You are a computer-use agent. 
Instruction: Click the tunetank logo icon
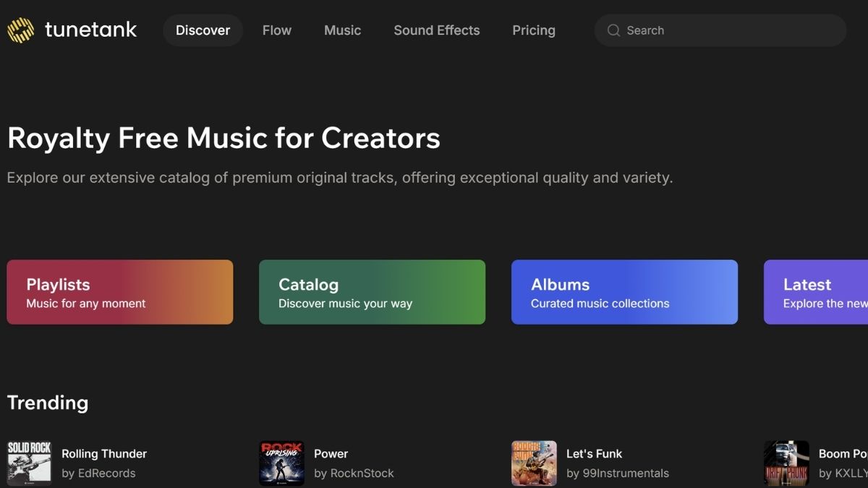click(20, 30)
